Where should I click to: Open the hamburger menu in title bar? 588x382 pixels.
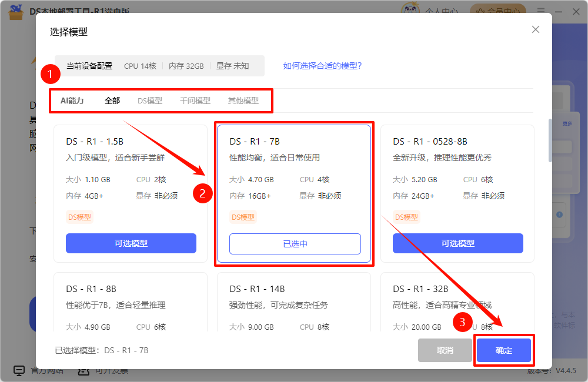coord(541,10)
